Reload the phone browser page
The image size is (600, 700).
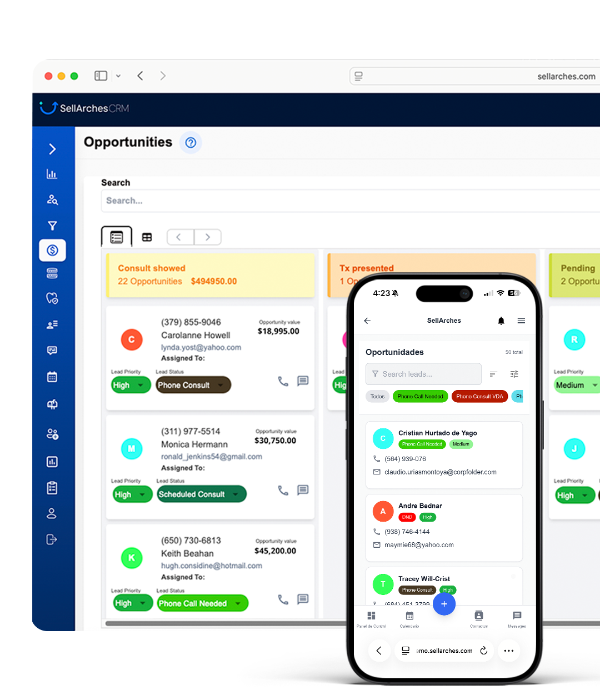(484, 651)
